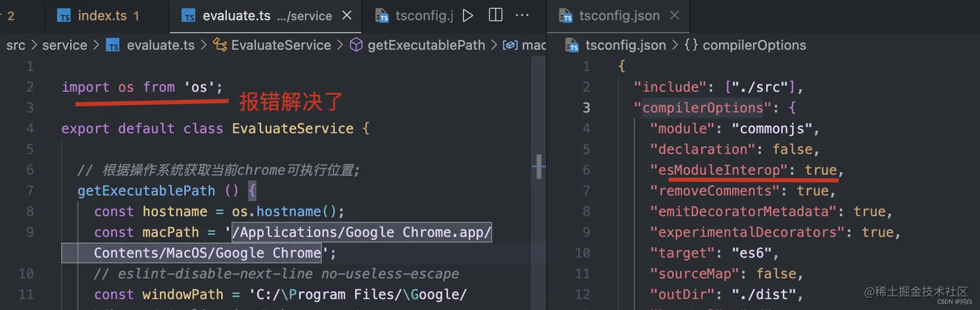Open the EvaluateService breadcrumb symbol
This screenshot has height=310, width=980.
(x=281, y=45)
